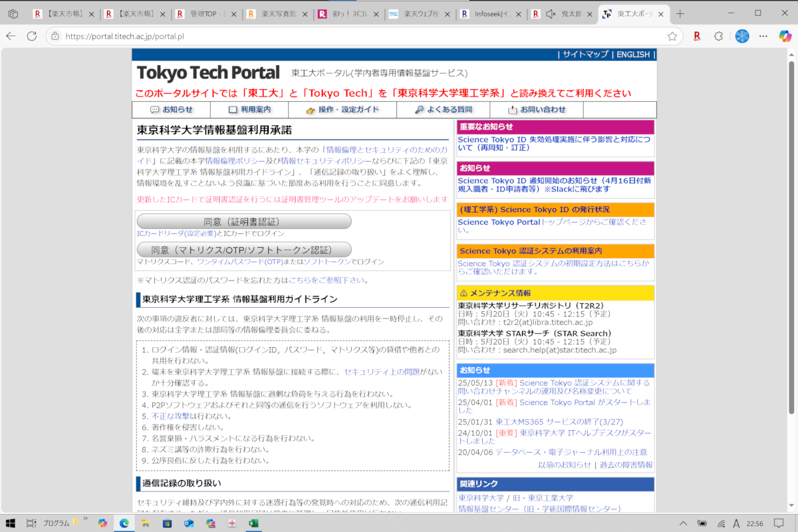This screenshot has width=798, height=532.
Task: Open the ワンタイムパスワード(OTP) link
Action: [x=241, y=262]
